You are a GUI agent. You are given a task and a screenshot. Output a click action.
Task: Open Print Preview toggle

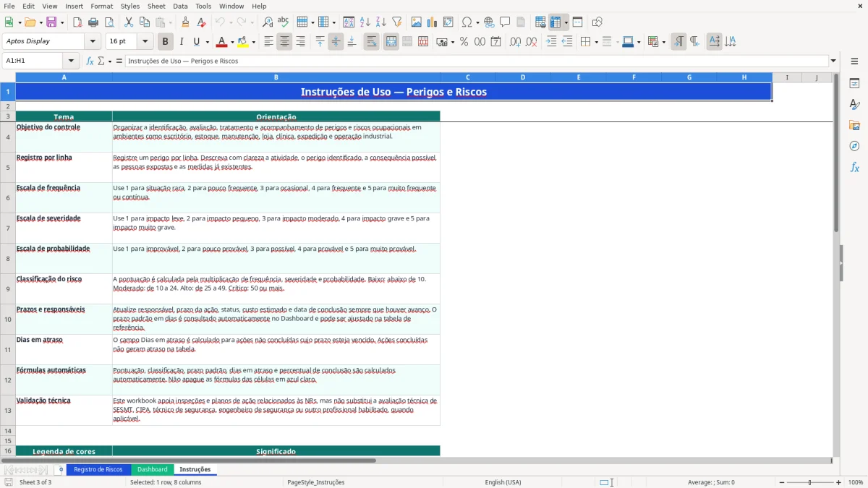(109, 22)
